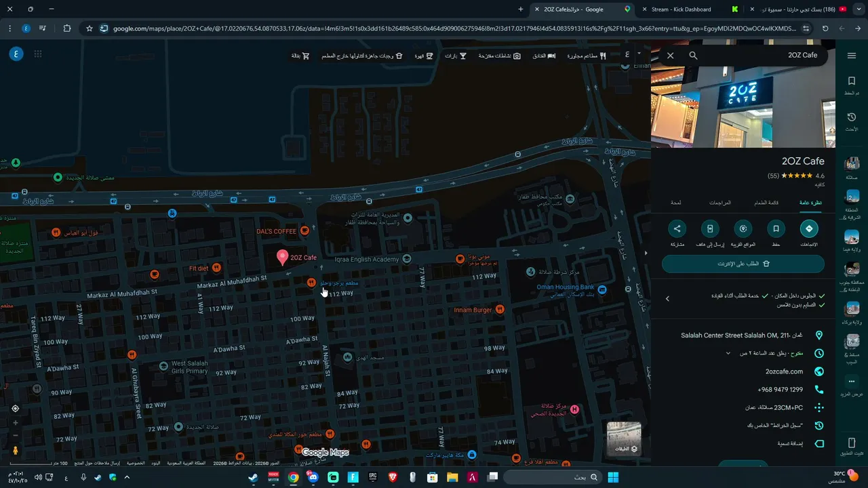This screenshot has width=868, height=488.
Task: Switch to the Reviews tab
Action: [720, 203]
